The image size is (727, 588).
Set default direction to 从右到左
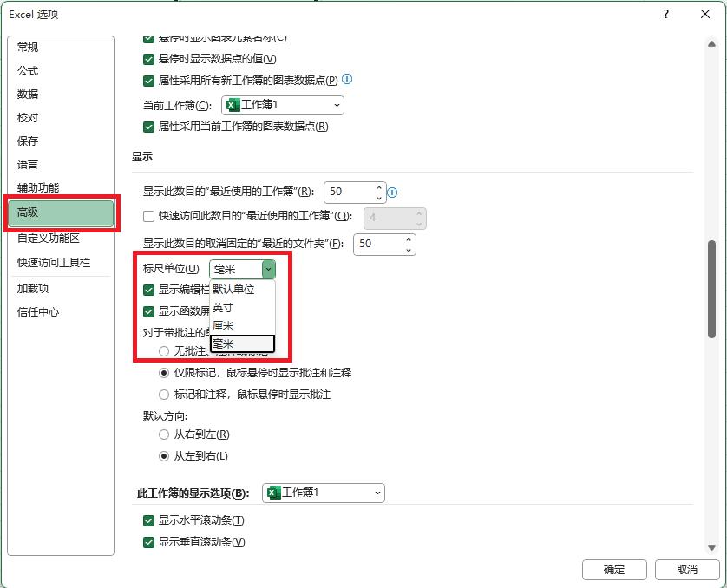(x=163, y=434)
